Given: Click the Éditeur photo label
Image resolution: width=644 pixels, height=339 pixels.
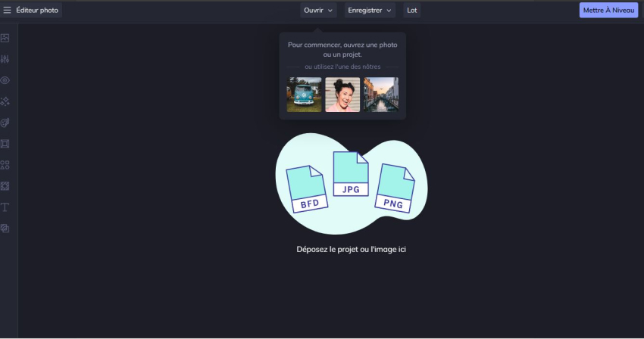Looking at the screenshot, I should [37, 11].
